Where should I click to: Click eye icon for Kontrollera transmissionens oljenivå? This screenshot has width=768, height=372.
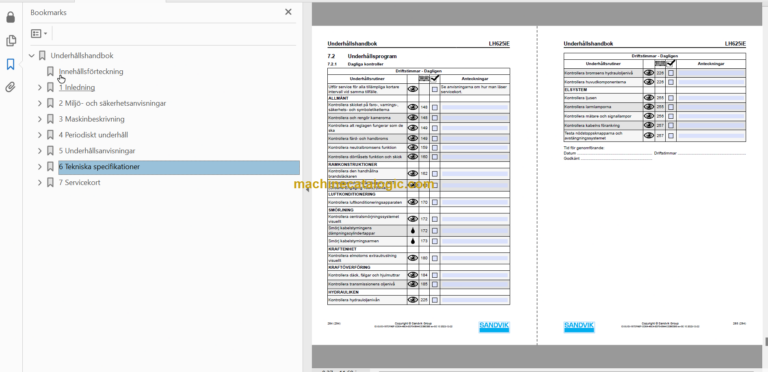[x=413, y=284]
